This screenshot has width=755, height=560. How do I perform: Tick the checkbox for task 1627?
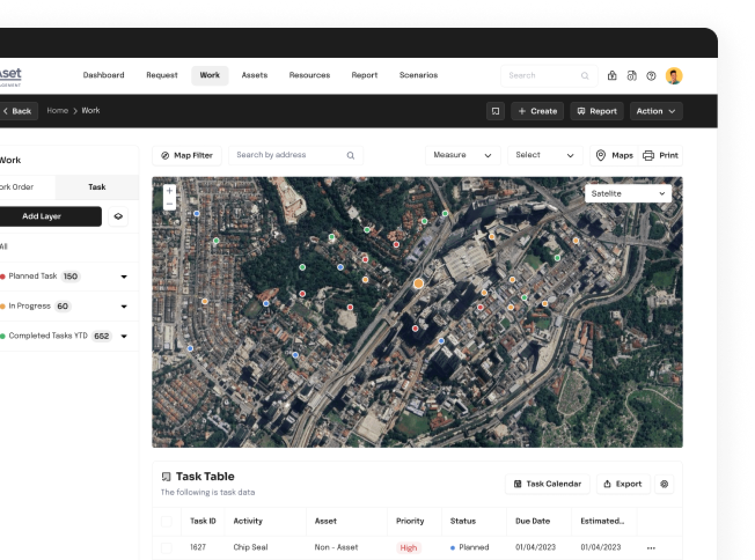tap(167, 548)
